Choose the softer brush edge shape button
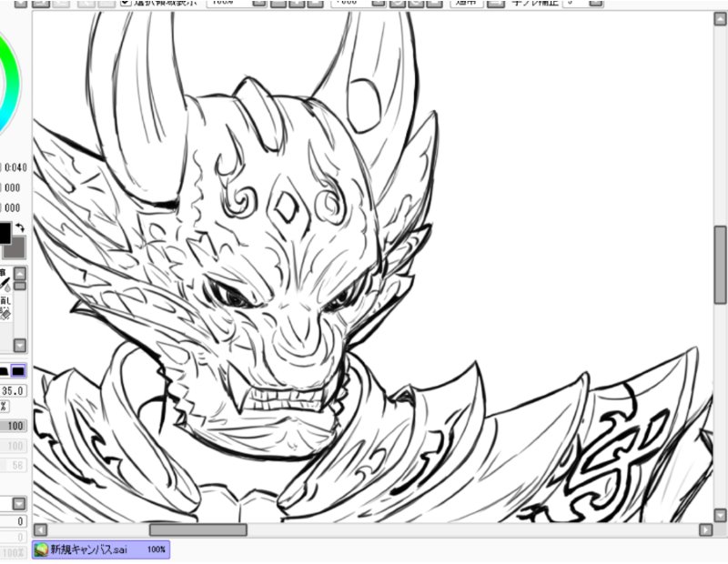 (4, 371)
